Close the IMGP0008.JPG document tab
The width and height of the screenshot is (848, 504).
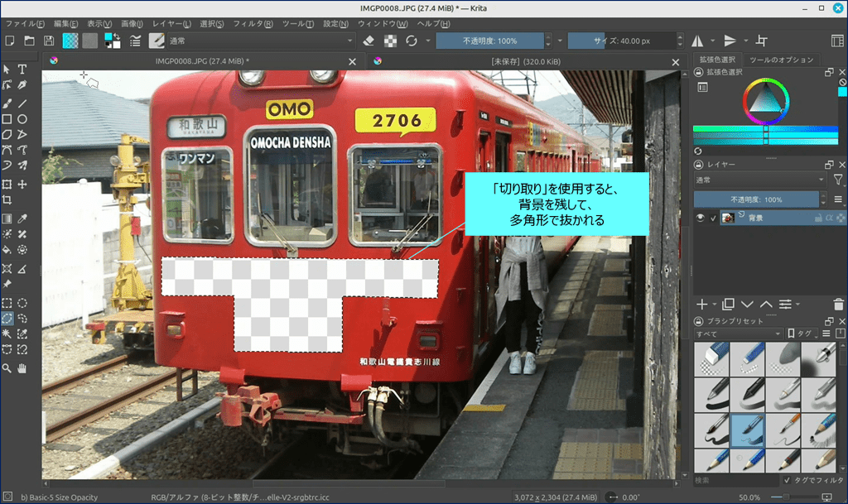[352, 61]
